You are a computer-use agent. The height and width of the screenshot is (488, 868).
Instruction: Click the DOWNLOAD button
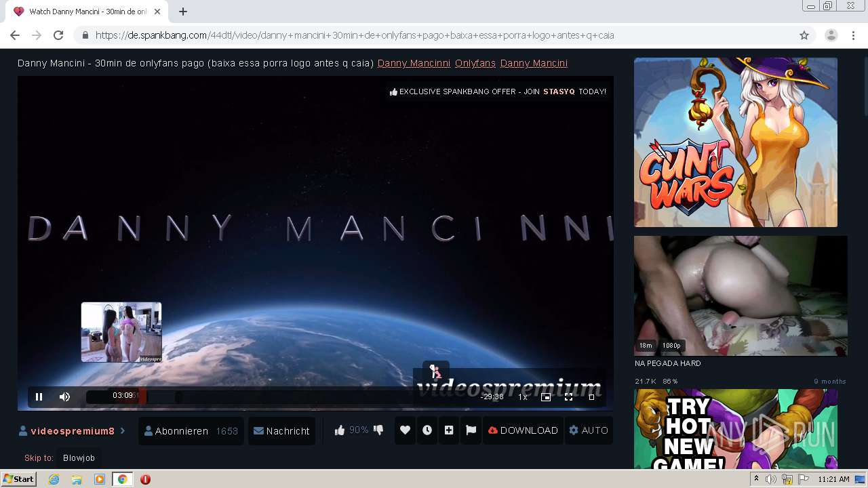[x=523, y=430]
